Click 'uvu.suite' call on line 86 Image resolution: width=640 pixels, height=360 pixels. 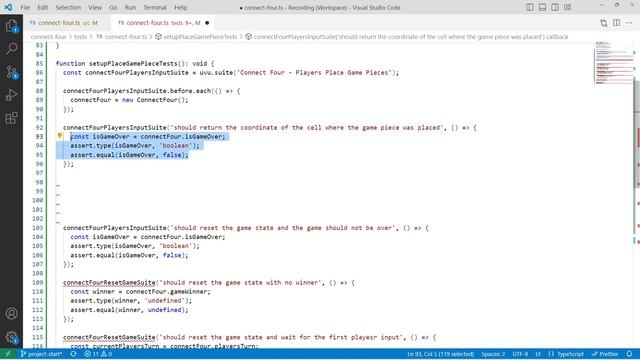pyautogui.click(x=216, y=73)
